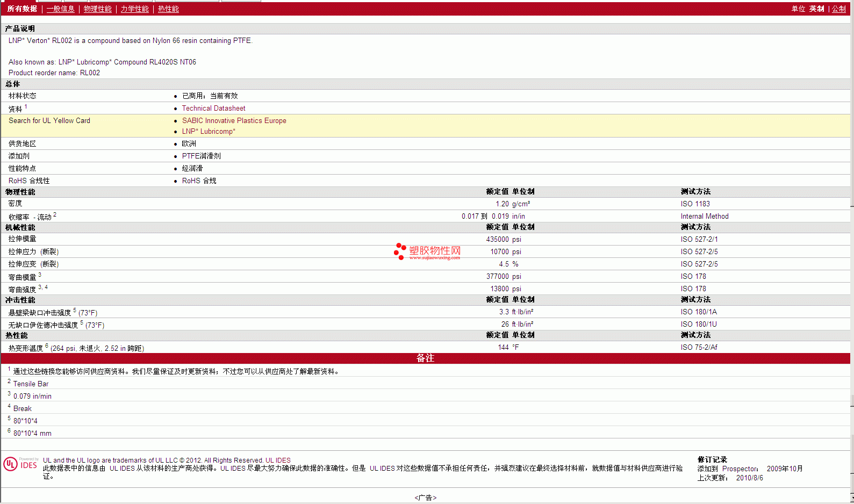Click the ISO 1183 test method

click(695, 204)
